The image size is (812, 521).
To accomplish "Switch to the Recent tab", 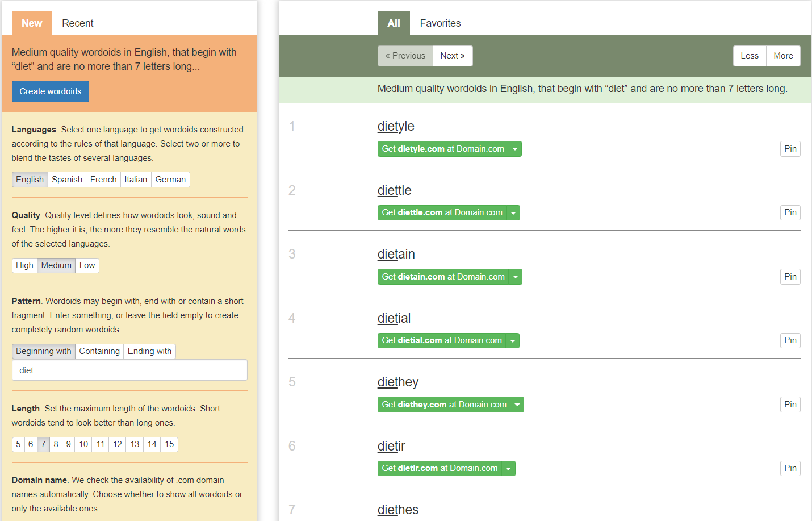I will tap(77, 23).
